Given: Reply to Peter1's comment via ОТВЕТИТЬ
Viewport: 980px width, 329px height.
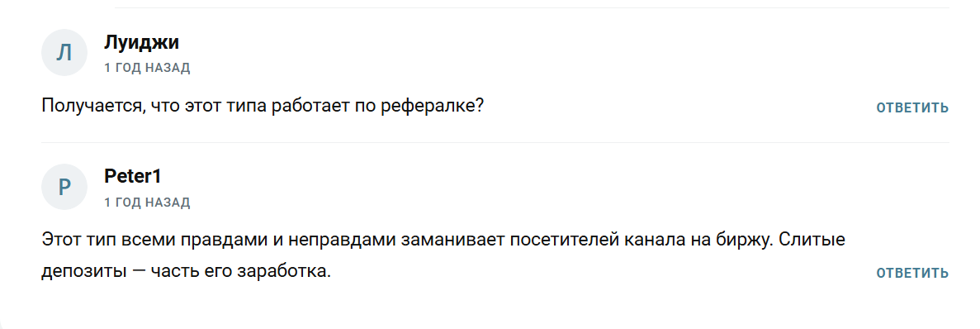Looking at the screenshot, I should 912,274.
